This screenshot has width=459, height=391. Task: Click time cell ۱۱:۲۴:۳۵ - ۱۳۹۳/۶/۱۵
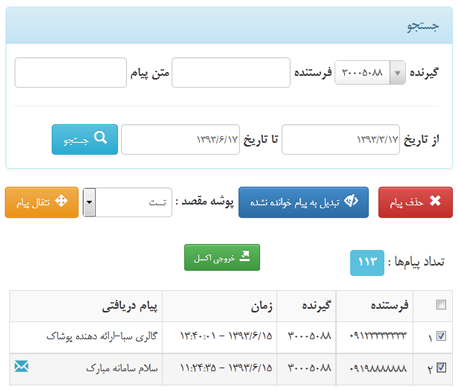pos(226,368)
